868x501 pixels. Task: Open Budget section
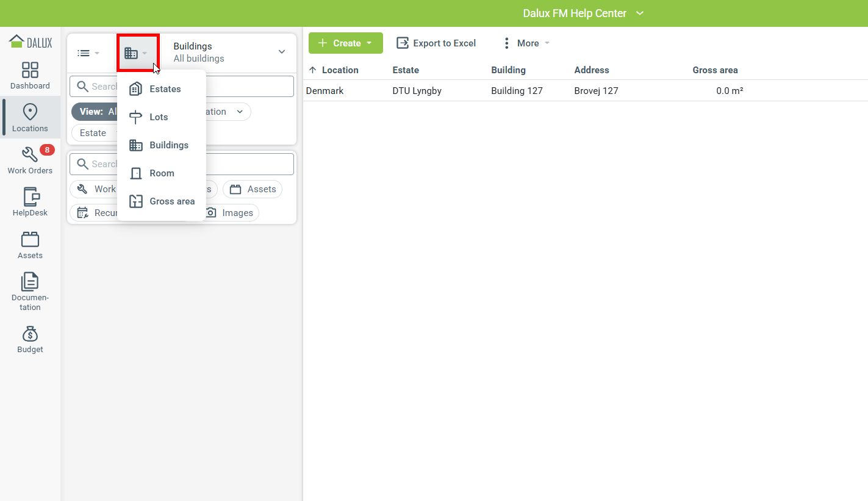30,339
